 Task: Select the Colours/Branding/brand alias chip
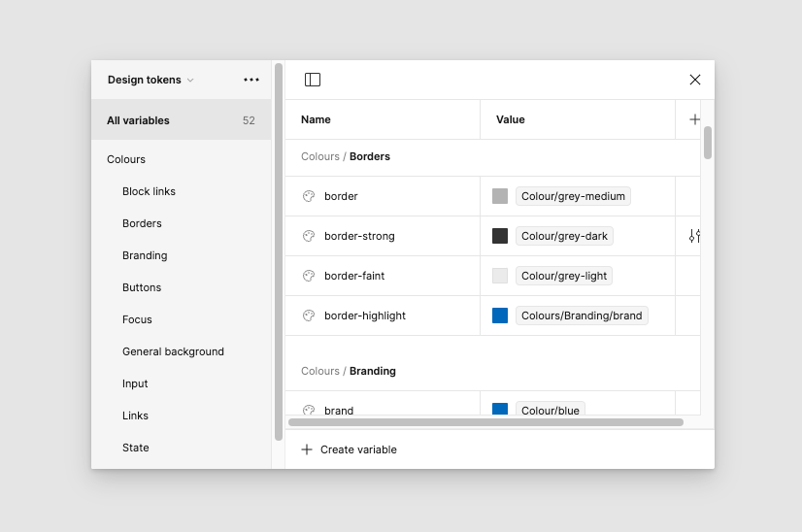(x=582, y=316)
